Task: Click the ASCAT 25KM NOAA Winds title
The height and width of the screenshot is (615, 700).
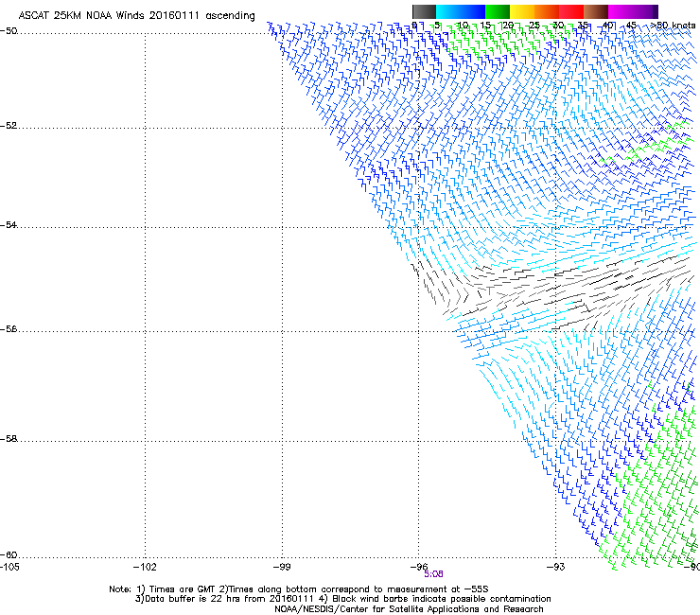Action: tap(136, 16)
